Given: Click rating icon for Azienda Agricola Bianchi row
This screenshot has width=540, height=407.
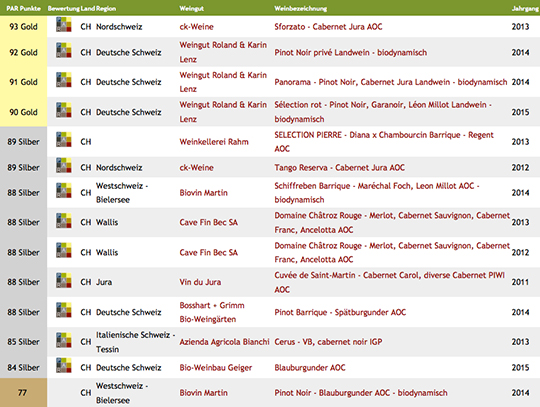Looking at the screenshot, I should click(x=64, y=340).
